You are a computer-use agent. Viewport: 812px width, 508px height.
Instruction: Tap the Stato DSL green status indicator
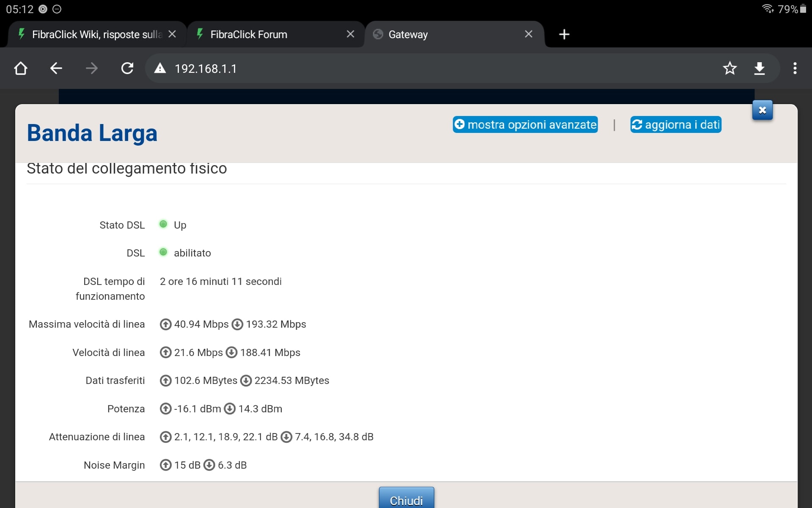163,224
